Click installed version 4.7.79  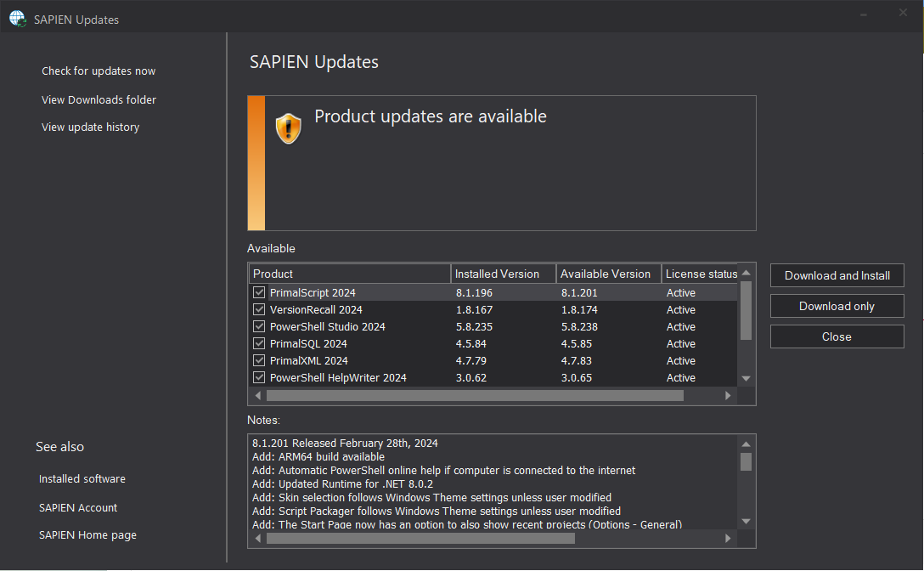pyautogui.click(x=470, y=360)
